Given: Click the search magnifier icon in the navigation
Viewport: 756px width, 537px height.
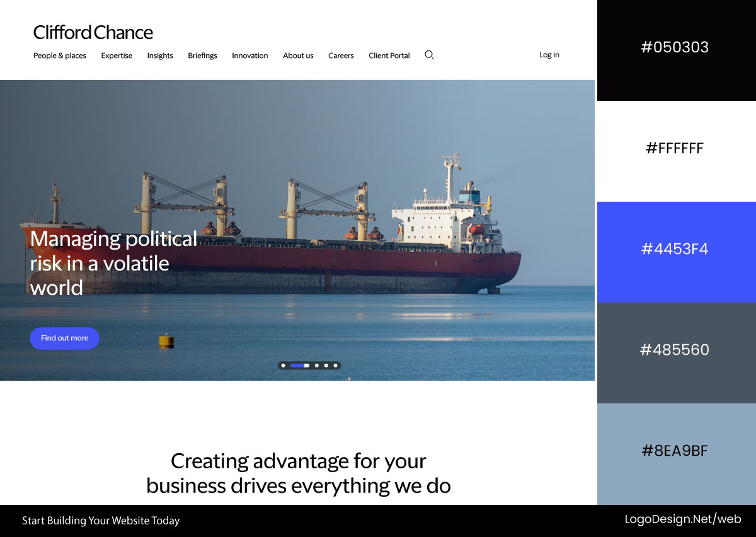Looking at the screenshot, I should [430, 55].
